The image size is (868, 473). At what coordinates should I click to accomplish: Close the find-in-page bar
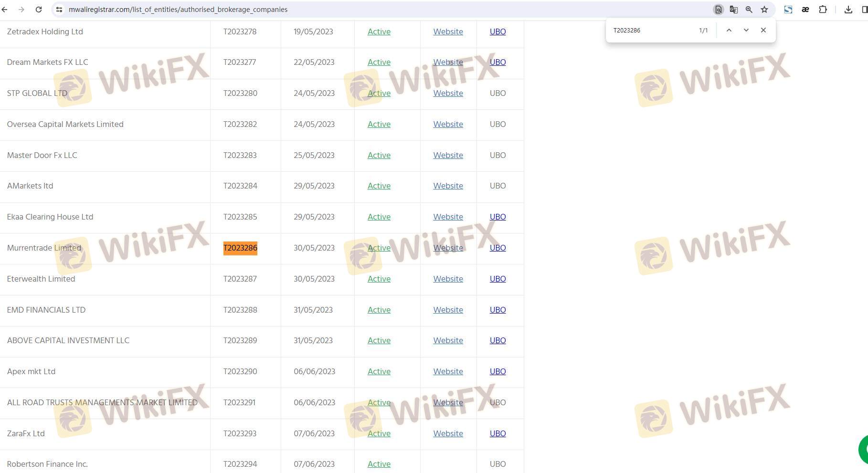coord(763,30)
